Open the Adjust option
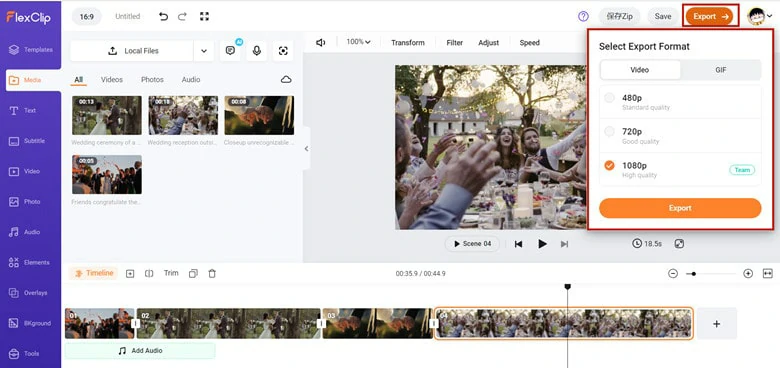Viewport: 780px width, 368px height. (x=488, y=43)
